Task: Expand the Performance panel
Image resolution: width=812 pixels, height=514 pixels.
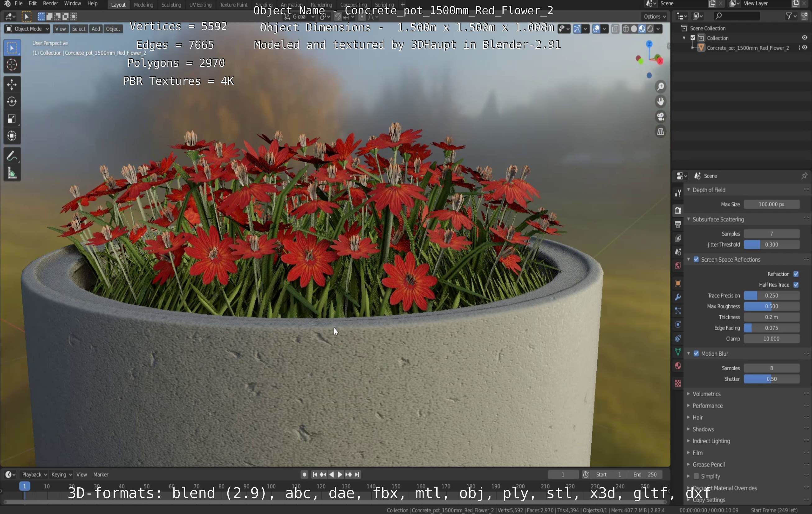Action: click(x=689, y=406)
